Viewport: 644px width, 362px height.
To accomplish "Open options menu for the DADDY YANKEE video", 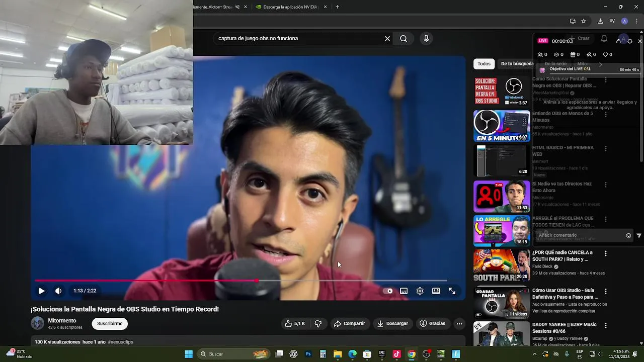I will click(x=606, y=325).
